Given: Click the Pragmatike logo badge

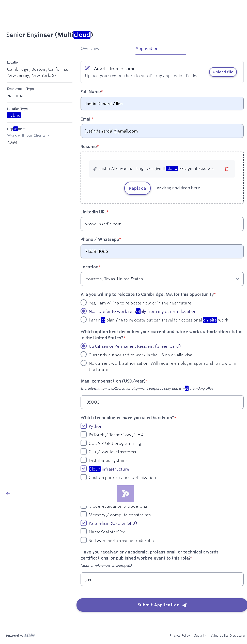Looking at the screenshot, I should (125, 494).
